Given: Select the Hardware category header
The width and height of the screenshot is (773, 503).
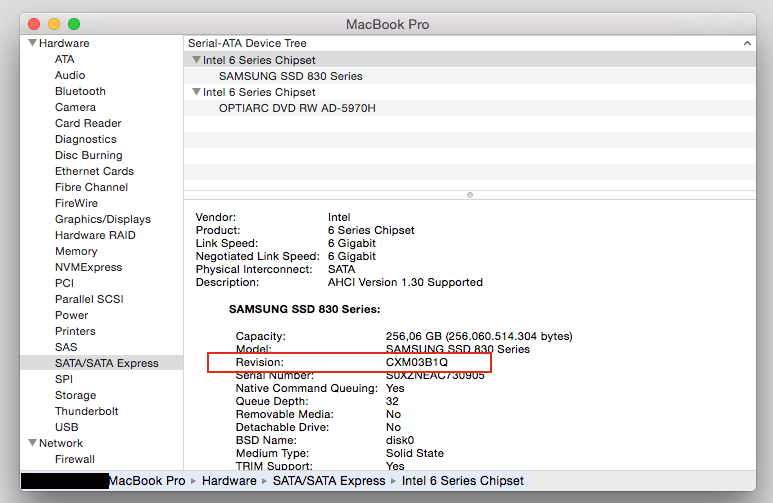Looking at the screenshot, I should click(64, 43).
